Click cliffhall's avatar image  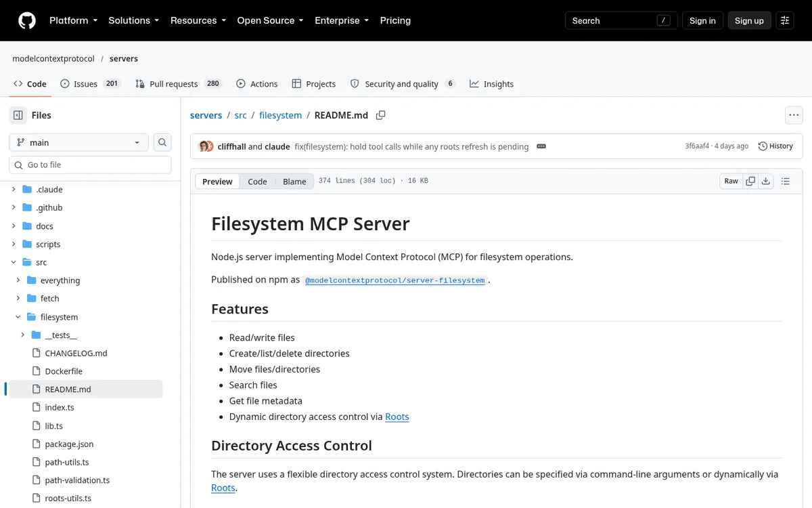tap(204, 146)
